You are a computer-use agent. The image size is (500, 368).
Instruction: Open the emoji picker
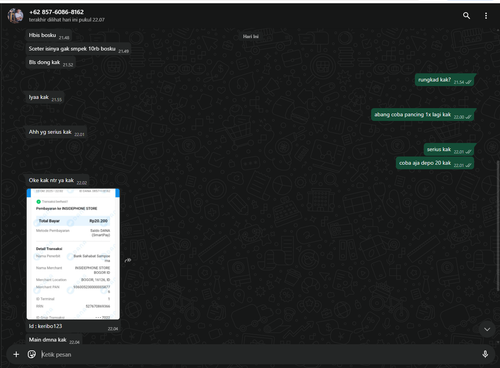click(x=32, y=354)
